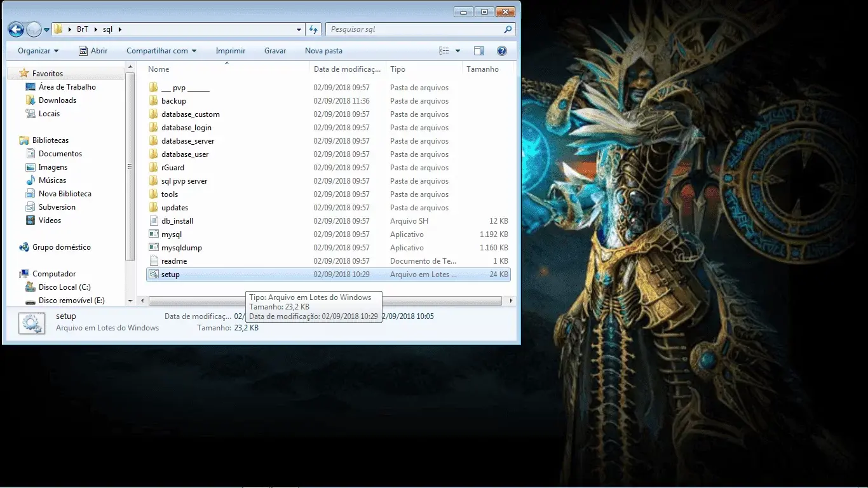
Task: Select the updates folder icon
Action: [x=153, y=208]
